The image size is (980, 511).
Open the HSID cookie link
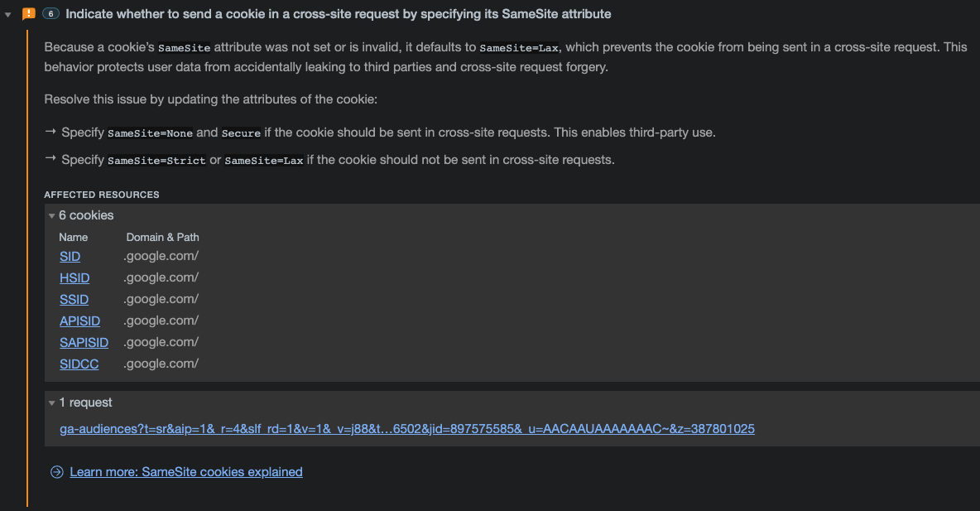[x=74, y=277]
